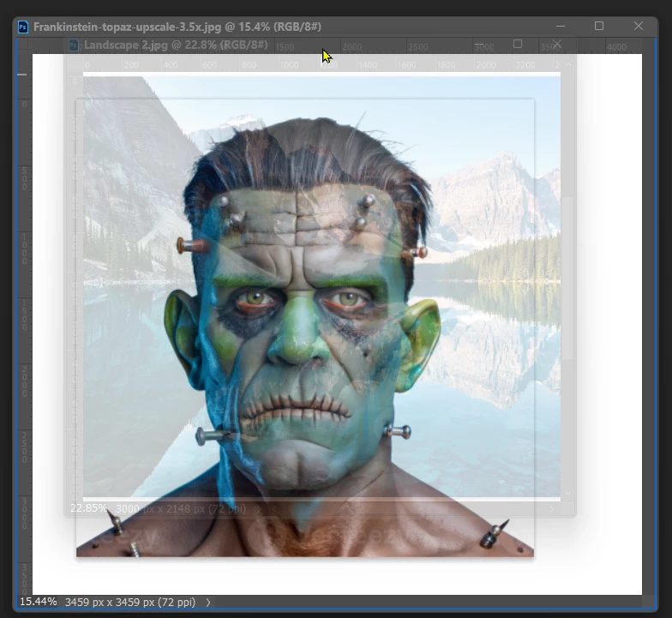Minimize the Landscape 2.jpg window

(479, 45)
